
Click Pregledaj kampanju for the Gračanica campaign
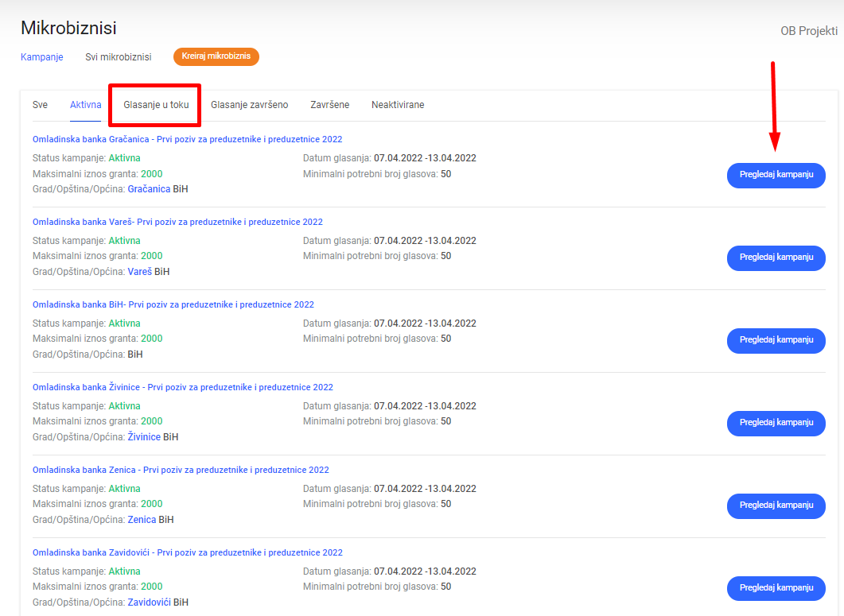pos(776,175)
